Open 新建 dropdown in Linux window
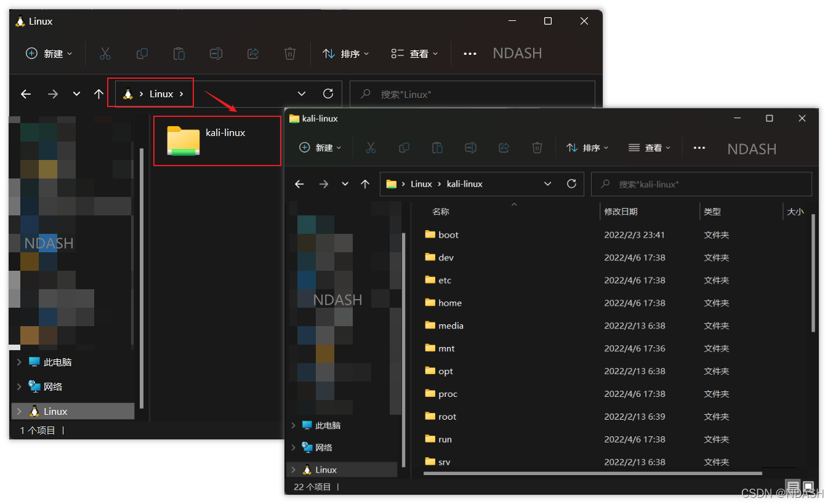Viewport: 833px width, 504px height. coord(49,54)
